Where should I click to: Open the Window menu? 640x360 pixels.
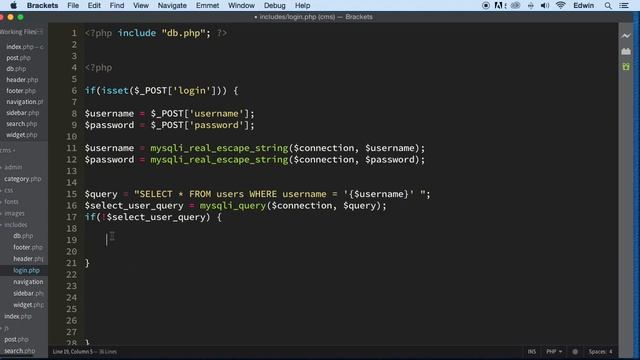241,5
